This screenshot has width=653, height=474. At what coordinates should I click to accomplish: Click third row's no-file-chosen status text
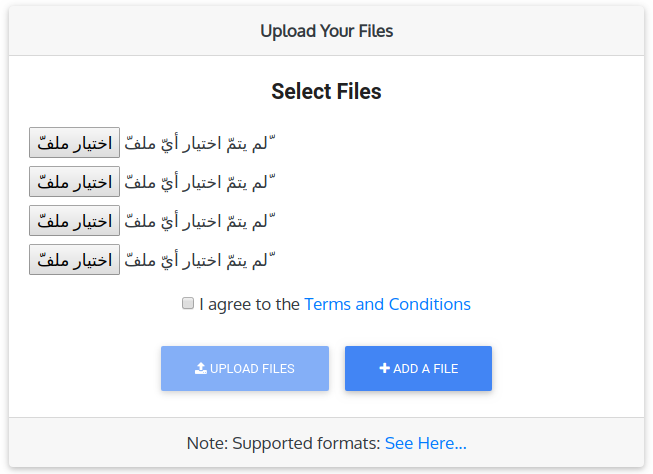pyautogui.click(x=198, y=221)
